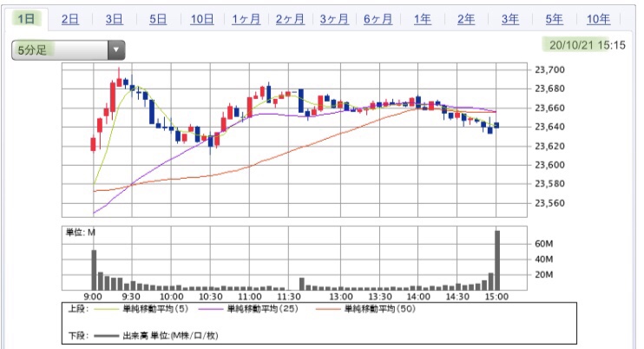644x349 pixels.
Task: Open the 5分足 interval dropdown
Action: coord(69,50)
